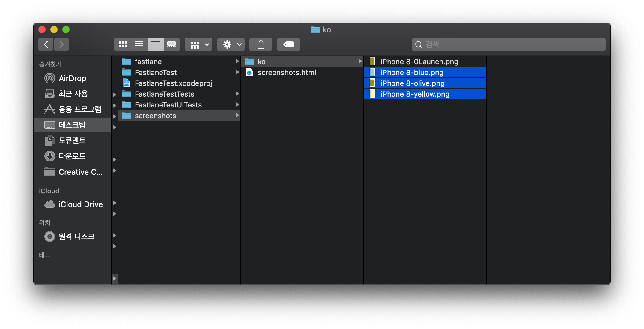Select the FastlaneTest.xcodeproj file
This screenshot has width=644, height=329.
[173, 83]
